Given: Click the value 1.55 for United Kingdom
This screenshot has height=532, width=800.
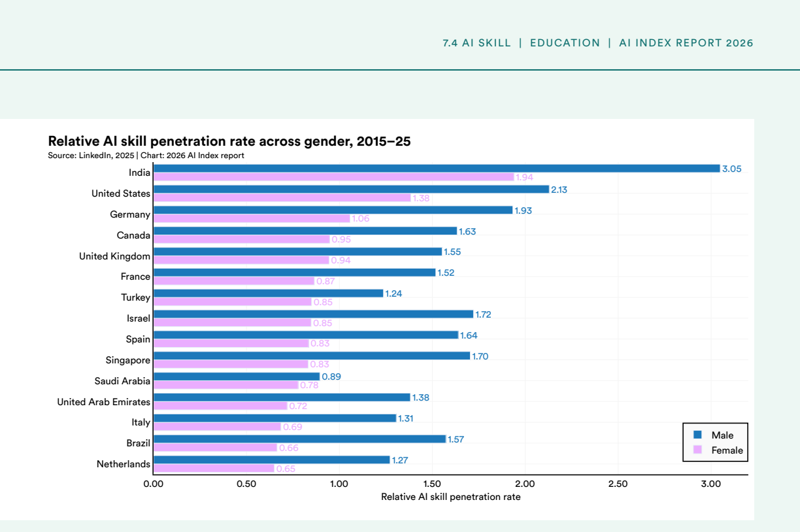Looking at the screenshot, I should click(452, 252).
